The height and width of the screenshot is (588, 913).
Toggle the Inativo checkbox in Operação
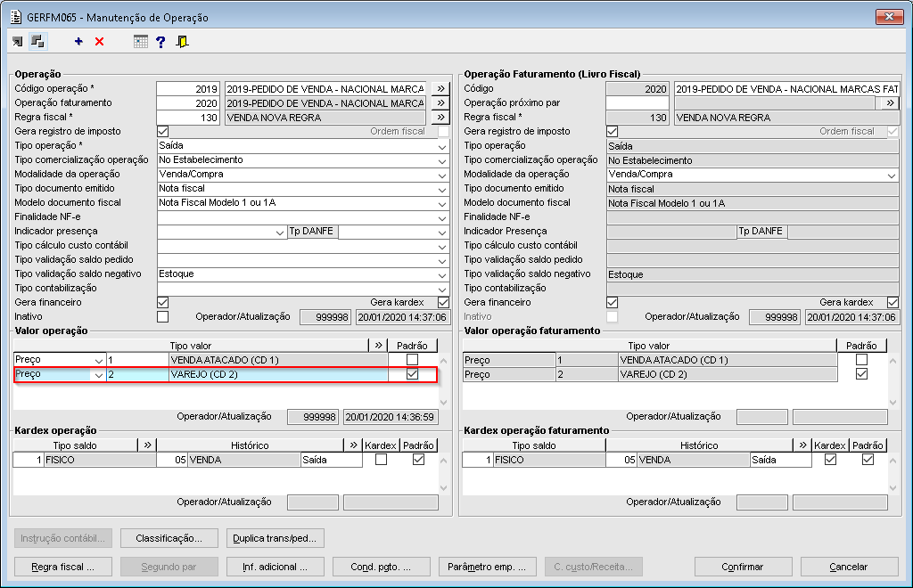pyautogui.click(x=163, y=316)
